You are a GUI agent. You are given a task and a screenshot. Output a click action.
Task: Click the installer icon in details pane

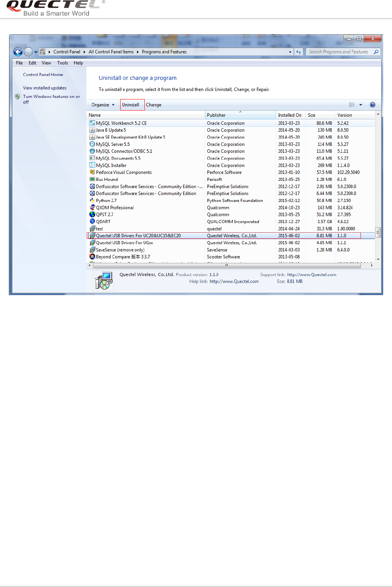(x=104, y=281)
